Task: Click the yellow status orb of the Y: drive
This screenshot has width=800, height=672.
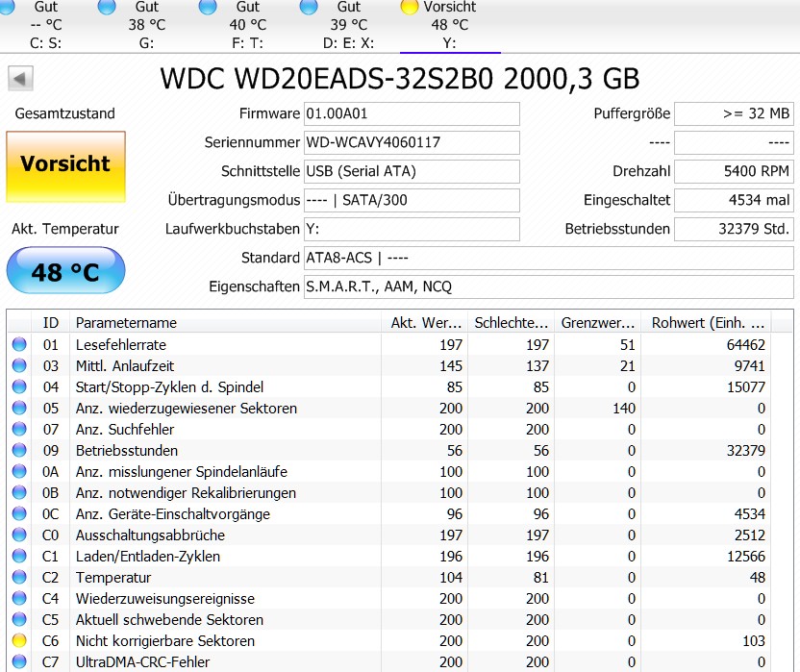Action: (410, 7)
